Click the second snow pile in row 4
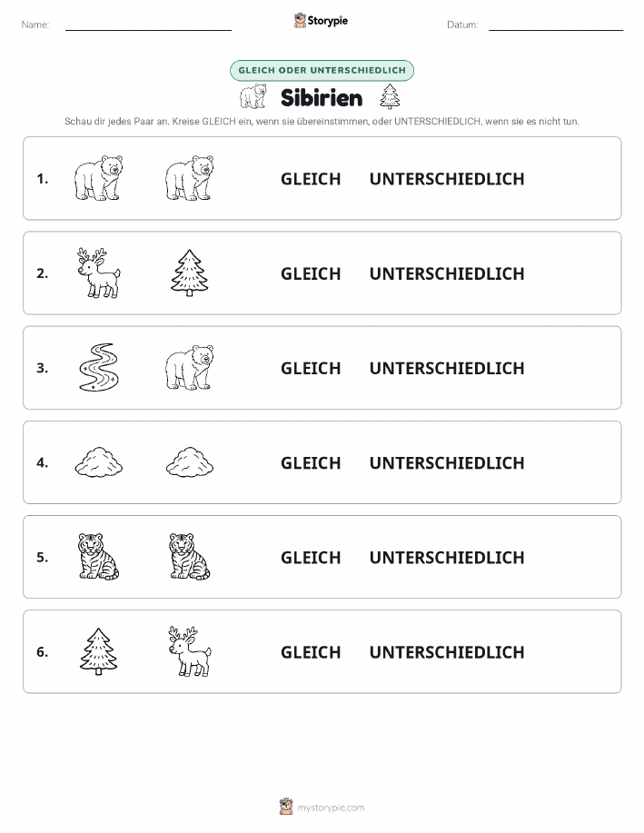The width and height of the screenshot is (644, 833). click(x=190, y=461)
